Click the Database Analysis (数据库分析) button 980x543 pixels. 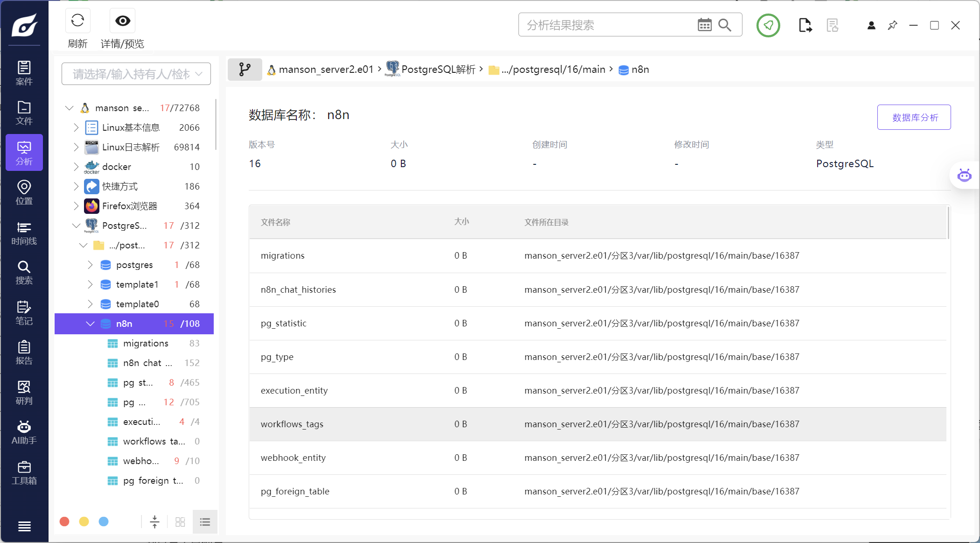click(914, 118)
